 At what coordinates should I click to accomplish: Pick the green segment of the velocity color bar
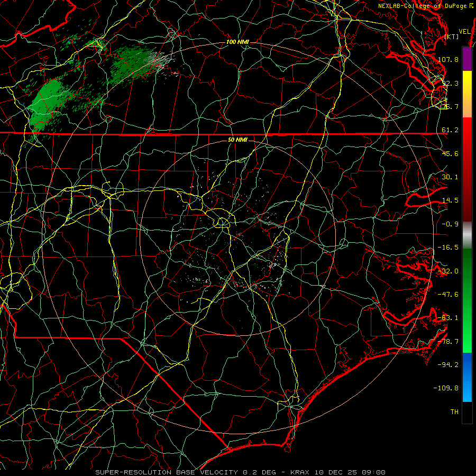pyautogui.click(x=467, y=300)
